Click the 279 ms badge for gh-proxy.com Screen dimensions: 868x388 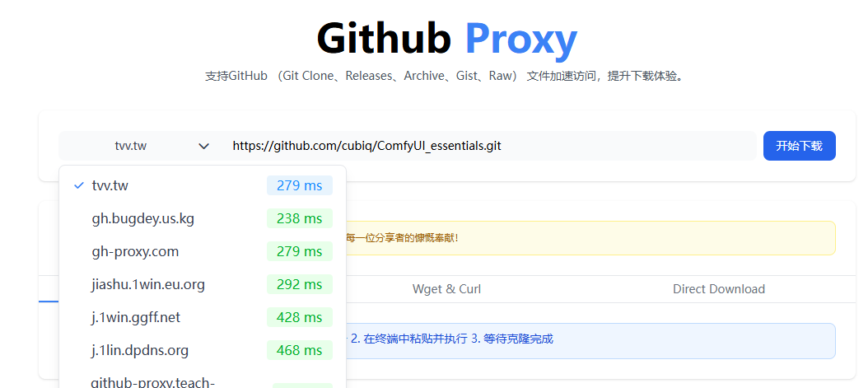pos(300,251)
